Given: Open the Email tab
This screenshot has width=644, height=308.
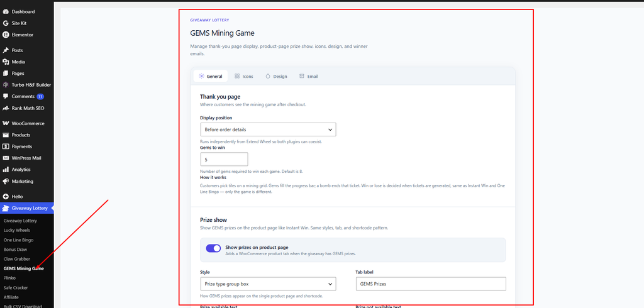Looking at the screenshot, I should pyautogui.click(x=309, y=77).
